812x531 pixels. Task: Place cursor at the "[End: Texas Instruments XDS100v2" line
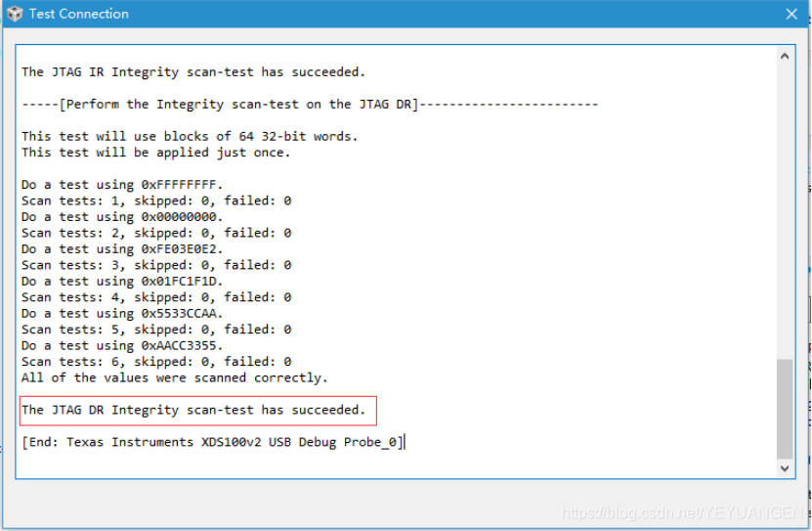212,442
